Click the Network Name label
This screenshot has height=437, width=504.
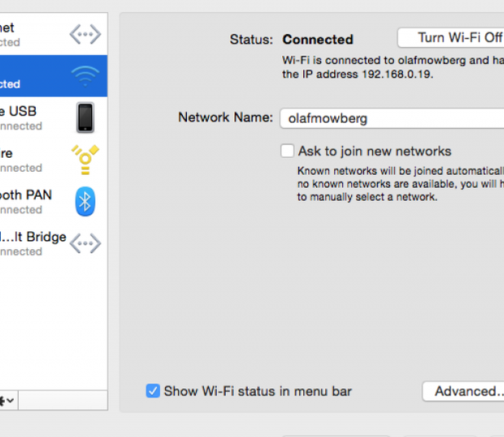225,117
